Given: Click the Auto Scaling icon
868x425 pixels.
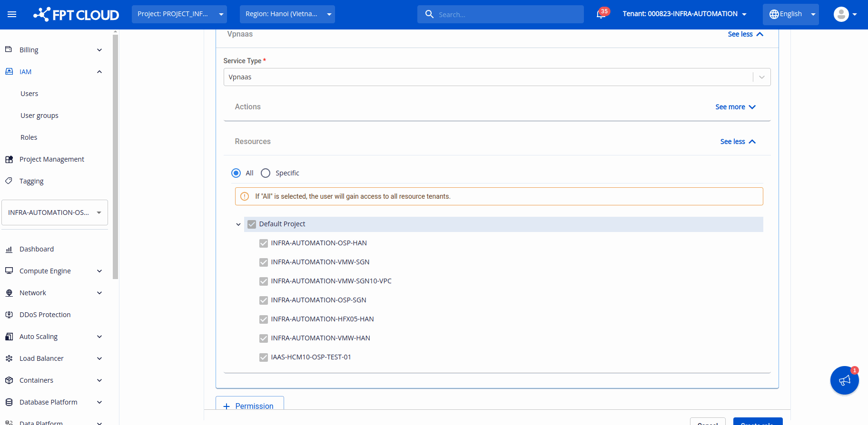Looking at the screenshot, I should click(x=9, y=337).
